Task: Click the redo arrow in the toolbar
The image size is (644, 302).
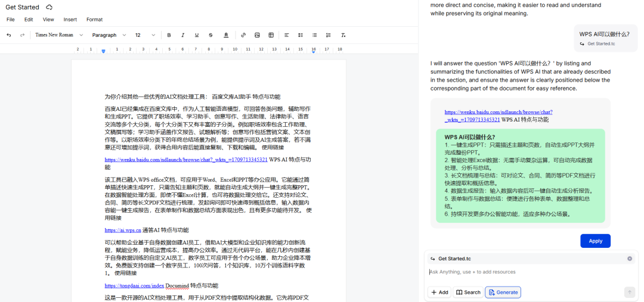Action: [22, 35]
